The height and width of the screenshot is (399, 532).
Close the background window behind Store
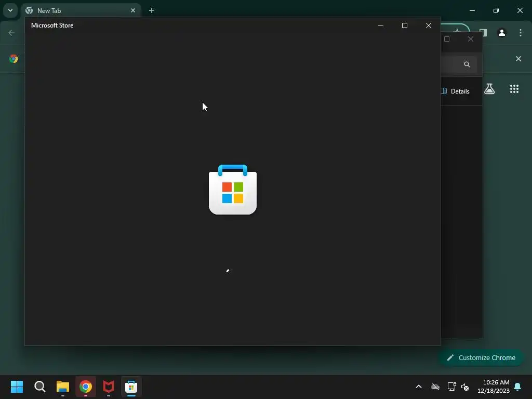tap(471, 39)
